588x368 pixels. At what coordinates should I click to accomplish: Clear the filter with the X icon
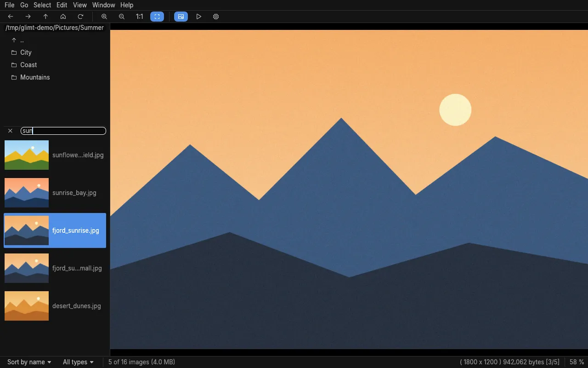(10, 131)
